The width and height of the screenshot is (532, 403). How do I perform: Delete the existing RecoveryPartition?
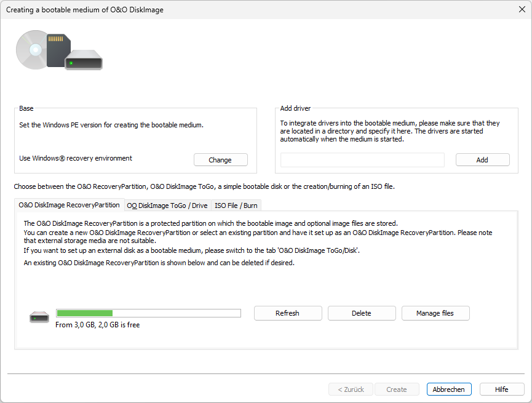[361, 313]
